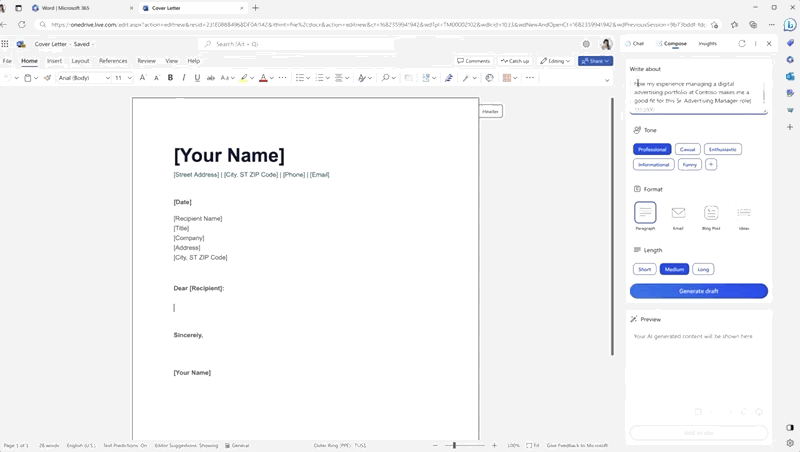800x452 pixels.
Task: Open the Insert ribbon tab
Action: (x=54, y=61)
